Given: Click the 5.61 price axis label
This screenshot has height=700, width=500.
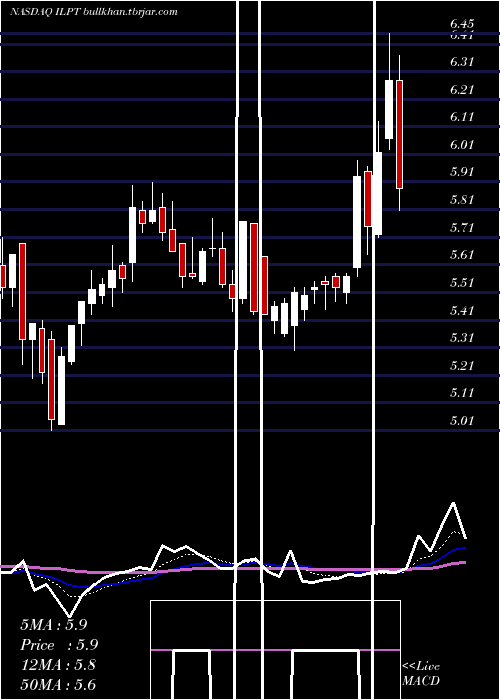Looking at the screenshot, I should pos(462,254).
